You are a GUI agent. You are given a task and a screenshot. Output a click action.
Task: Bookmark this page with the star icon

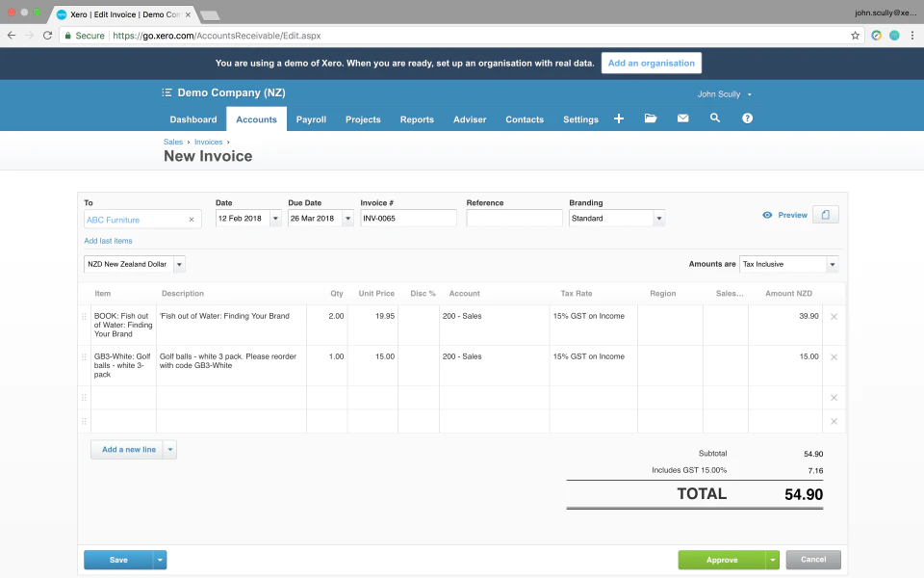855,36
